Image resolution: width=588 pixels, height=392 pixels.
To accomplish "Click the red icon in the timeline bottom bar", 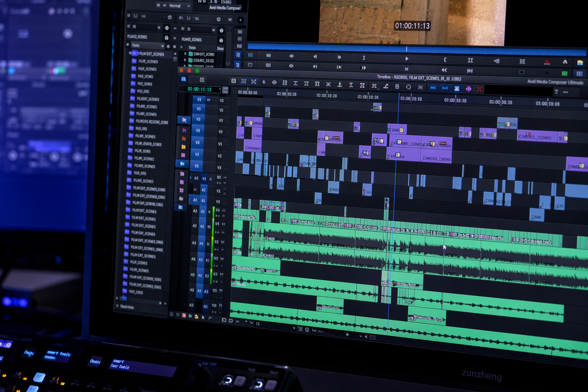I will 184,315.
